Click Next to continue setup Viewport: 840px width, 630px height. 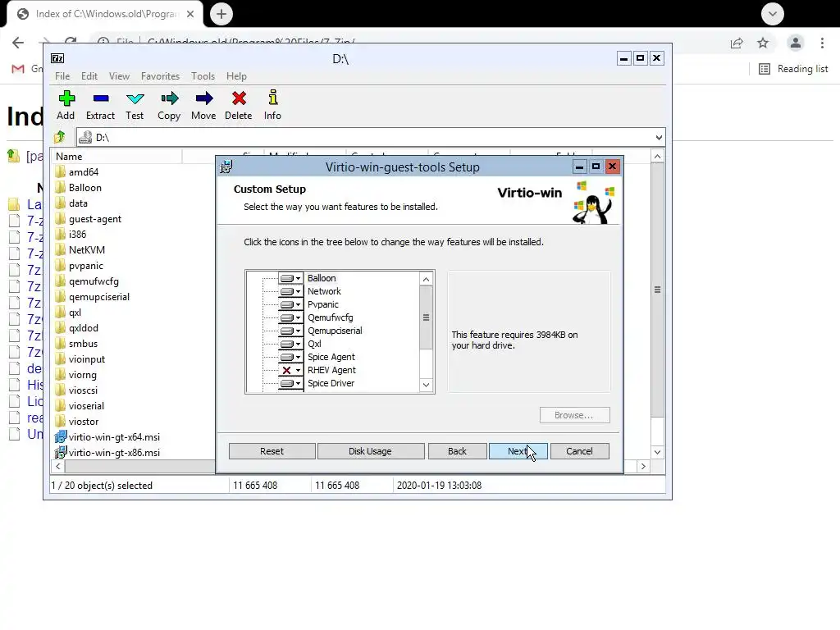tap(518, 451)
